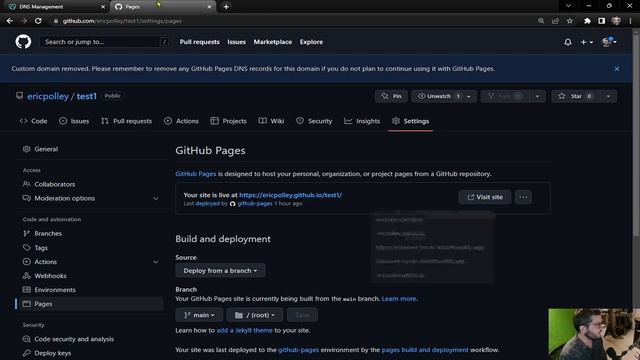Image resolution: width=640 pixels, height=360 pixels.
Task: Open the github-pages deployer link
Action: [x=255, y=204]
